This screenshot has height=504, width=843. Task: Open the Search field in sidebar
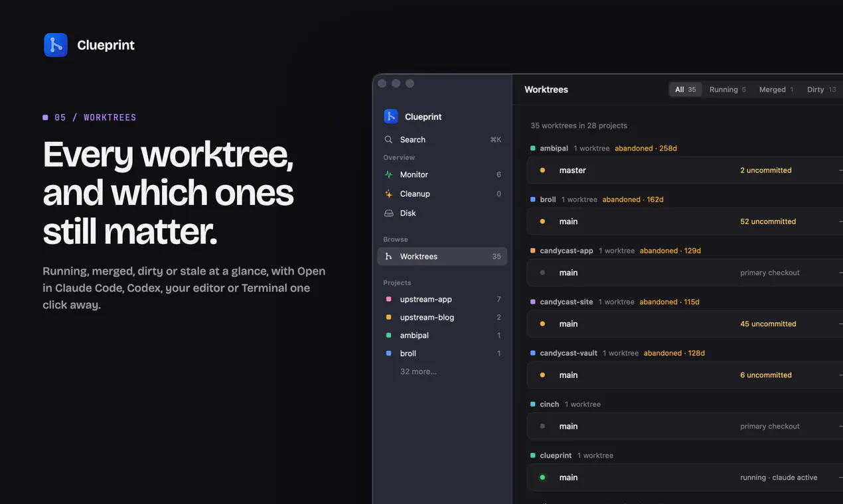[442, 139]
